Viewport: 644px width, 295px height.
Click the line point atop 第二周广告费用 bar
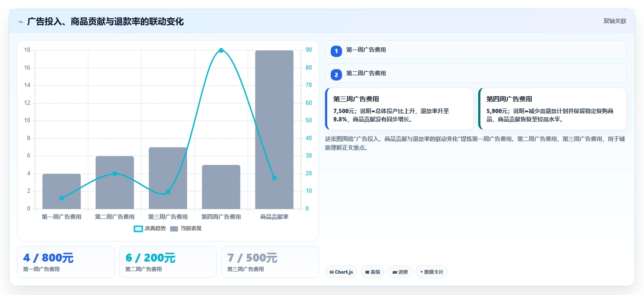pyautogui.click(x=115, y=174)
